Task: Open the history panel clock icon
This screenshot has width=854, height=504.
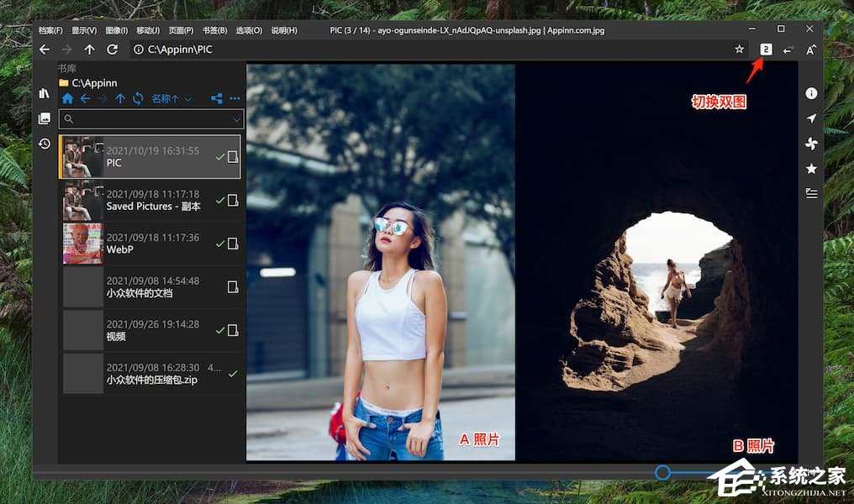Action: [45, 143]
